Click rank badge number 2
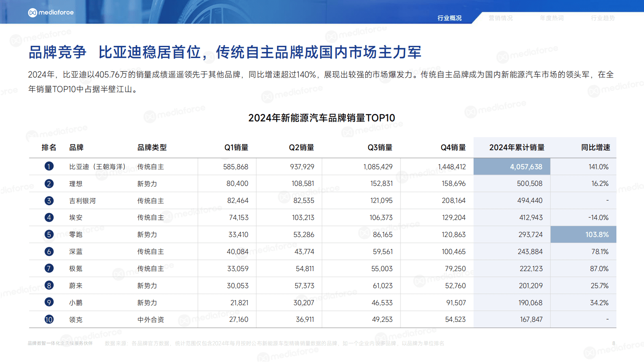 pos(49,183)
